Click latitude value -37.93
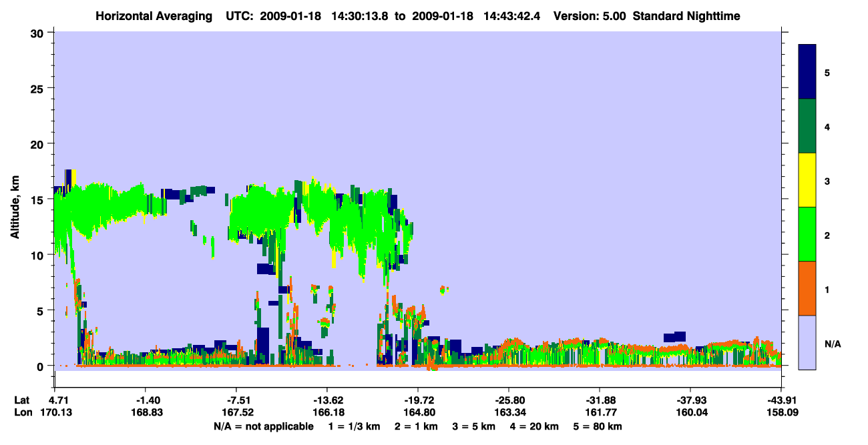The height and width of the screenshot is (445, 868). (x=690, y=400)
